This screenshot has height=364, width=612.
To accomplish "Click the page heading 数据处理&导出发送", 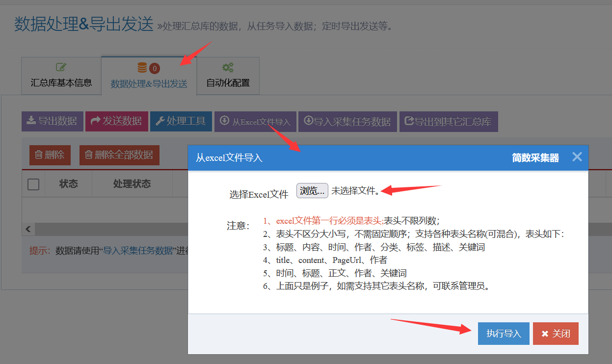I will pyautogui.click(x=84, y=24).
